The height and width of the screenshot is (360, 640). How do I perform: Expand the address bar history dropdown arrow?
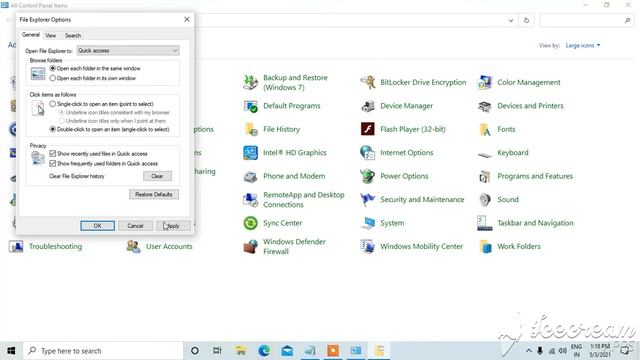click(x=511, y=20)
